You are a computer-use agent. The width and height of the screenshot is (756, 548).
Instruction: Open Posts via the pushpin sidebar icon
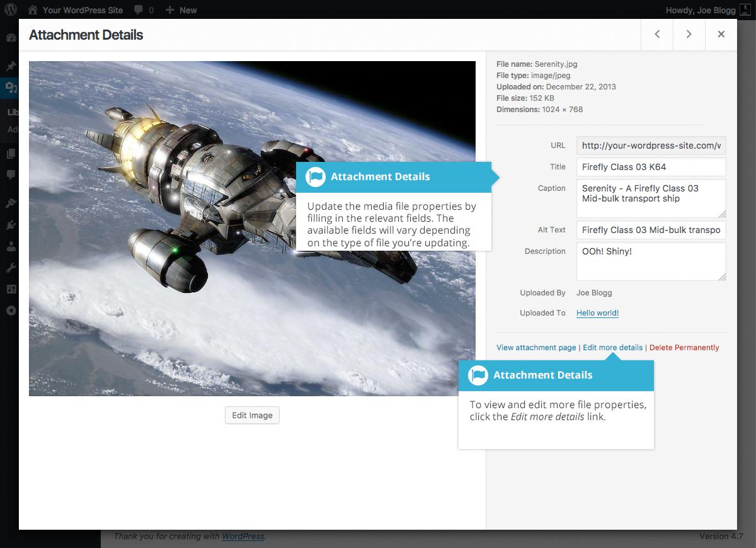pyautogui.click(x=10, y=66)
